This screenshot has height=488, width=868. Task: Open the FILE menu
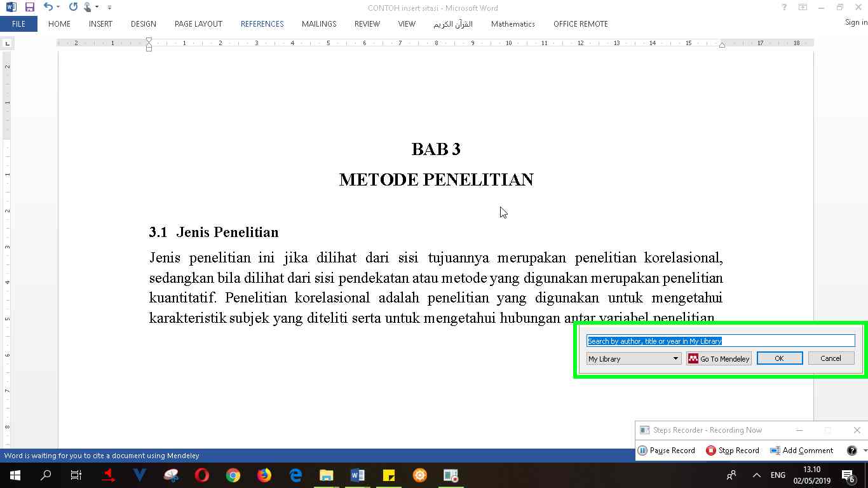pos(18,24)
